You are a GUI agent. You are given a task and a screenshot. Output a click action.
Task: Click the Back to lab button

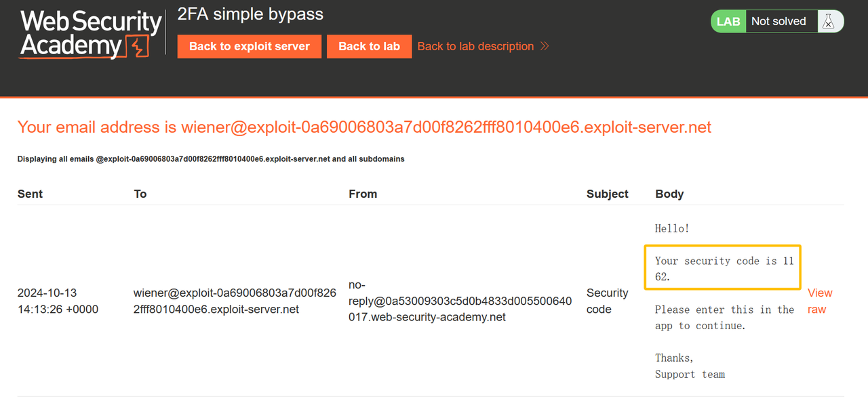tap(369, 46)
